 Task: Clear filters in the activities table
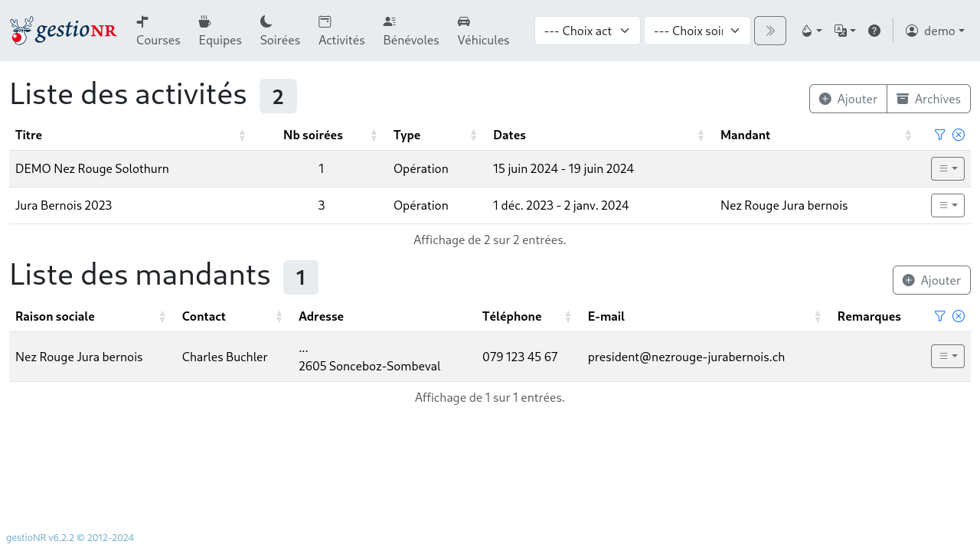tap(959, 135)
